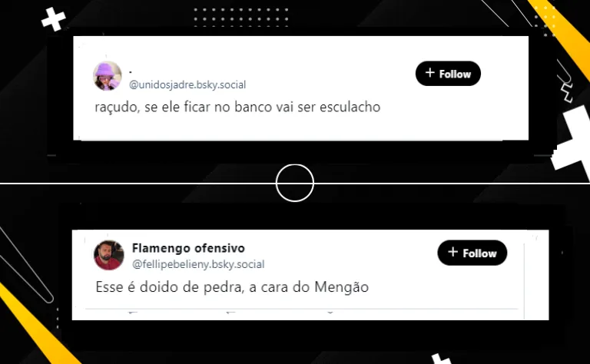Click the cut-off reply icon under second post
This screenshot has height=364, width=590.
coord(132,313)
